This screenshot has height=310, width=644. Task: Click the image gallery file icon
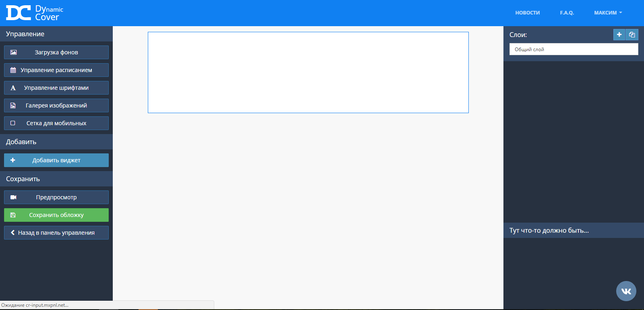coord(13,105)
